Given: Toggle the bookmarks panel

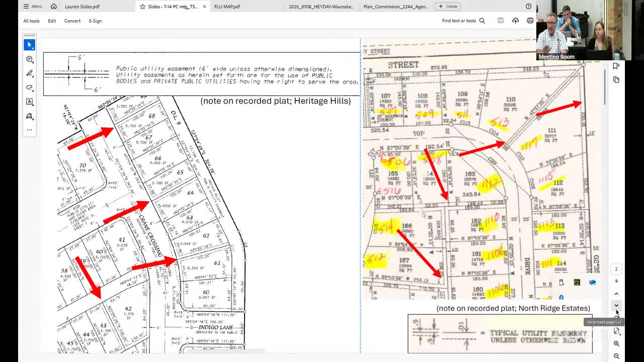Looking at the screenshot, I should [x=616, y=66].
